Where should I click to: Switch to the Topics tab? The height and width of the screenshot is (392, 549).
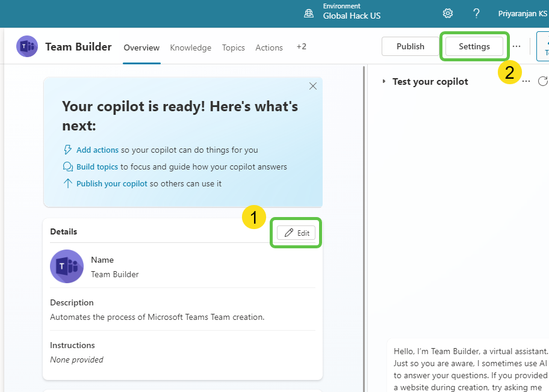[x=233, y=47]
